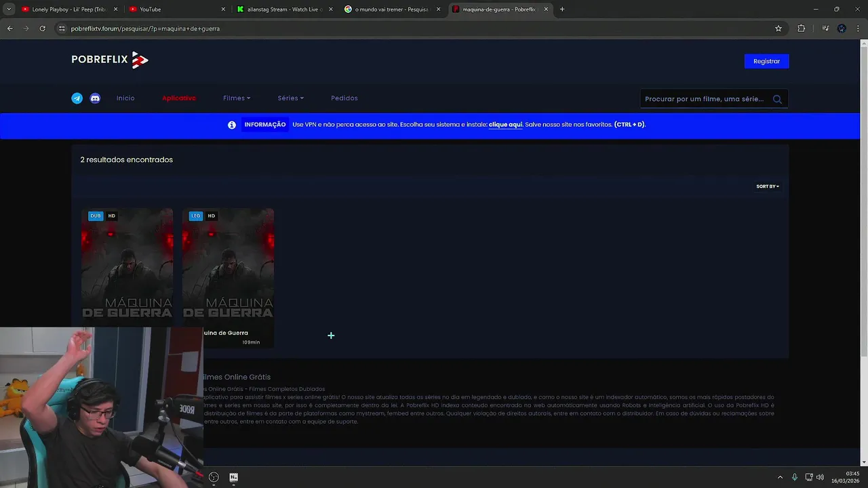The image size is (868, 488).
Task: Open the Chrome profile avatar
Action: tap(842, 28)
